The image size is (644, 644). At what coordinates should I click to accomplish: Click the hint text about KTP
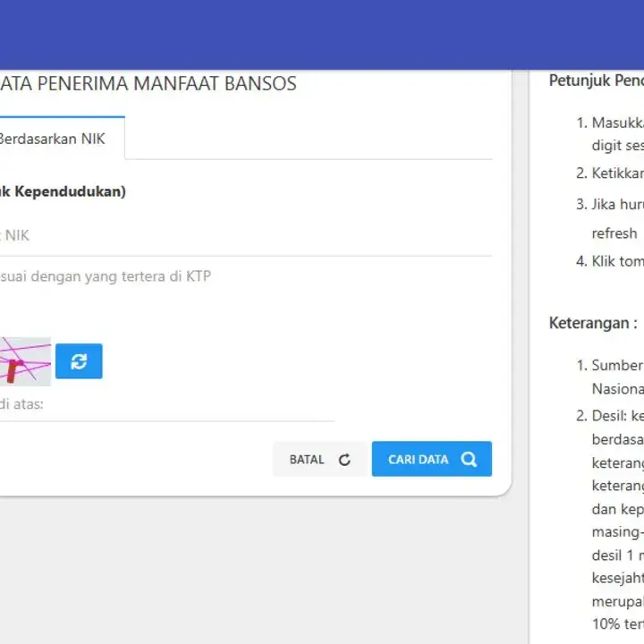(x=106, y=276)
